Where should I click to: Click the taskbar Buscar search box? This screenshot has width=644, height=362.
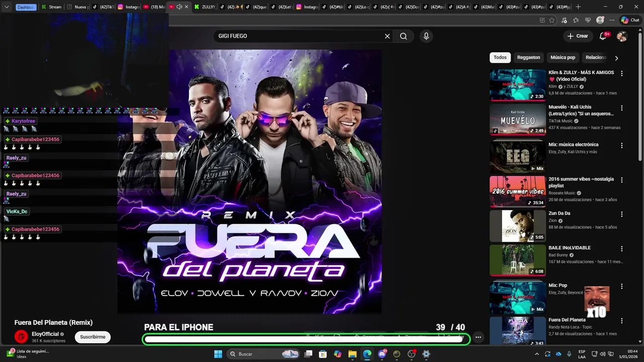264,354
